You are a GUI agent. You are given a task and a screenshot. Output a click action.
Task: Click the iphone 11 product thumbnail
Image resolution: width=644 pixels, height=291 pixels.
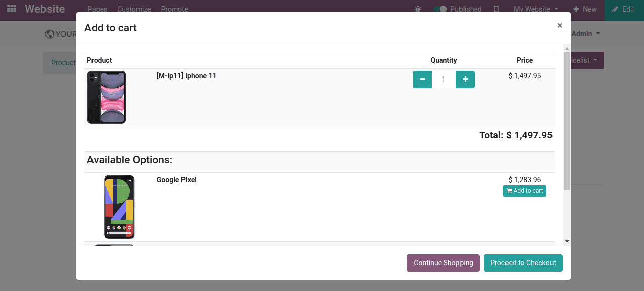coord(107,97)
